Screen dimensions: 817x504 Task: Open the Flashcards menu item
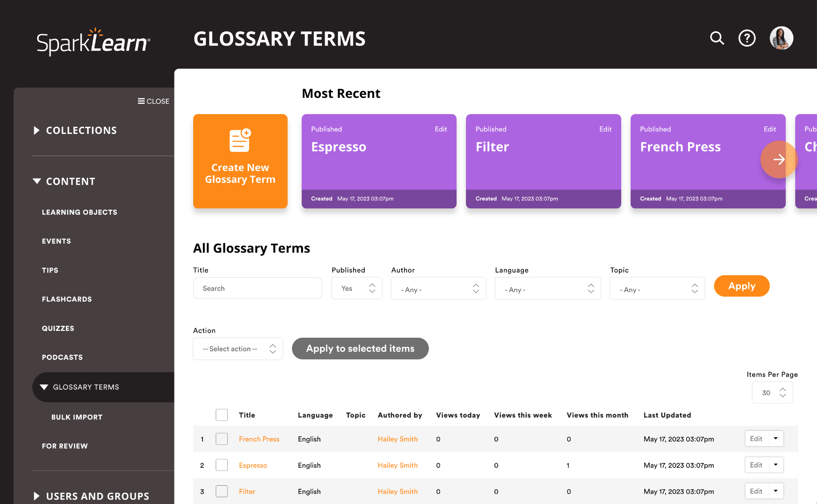(67, 299)
